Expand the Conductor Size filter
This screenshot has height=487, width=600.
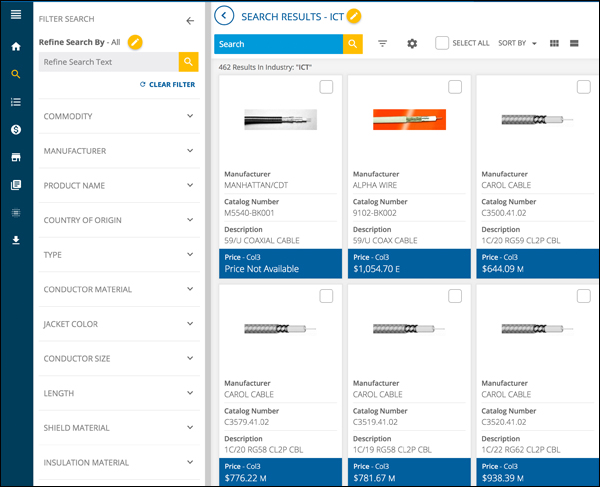coord(119,358)
